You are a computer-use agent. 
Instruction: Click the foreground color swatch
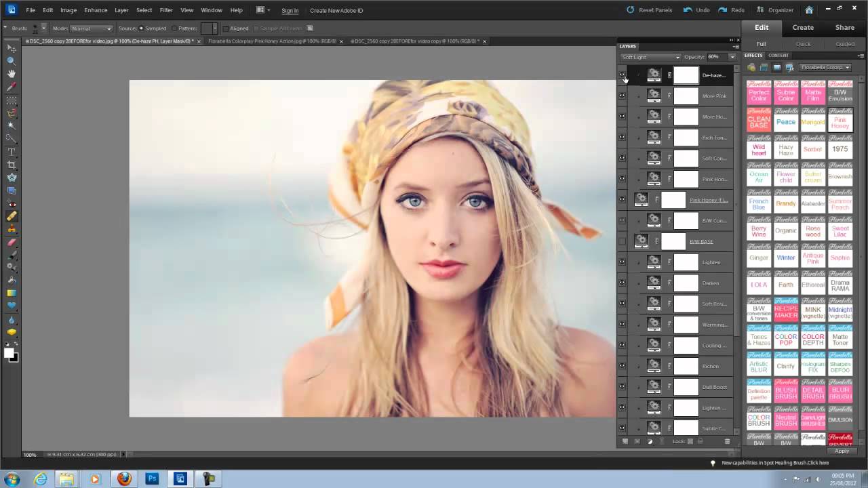9,353
